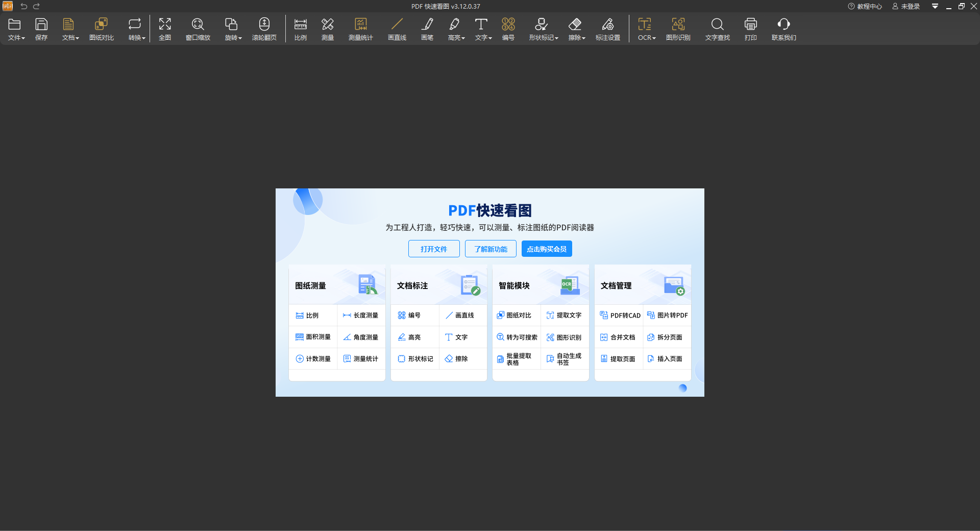Viewport: 980px width, 531px height.
Task: Open the Highlight (高亮) dropdown
Action: point(456,29)
